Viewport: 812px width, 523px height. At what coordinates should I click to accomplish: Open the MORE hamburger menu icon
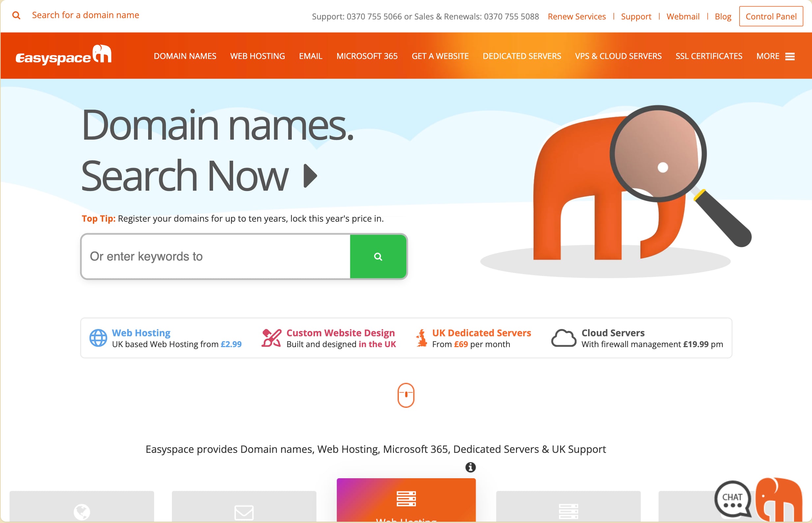(x=790, y=56)
